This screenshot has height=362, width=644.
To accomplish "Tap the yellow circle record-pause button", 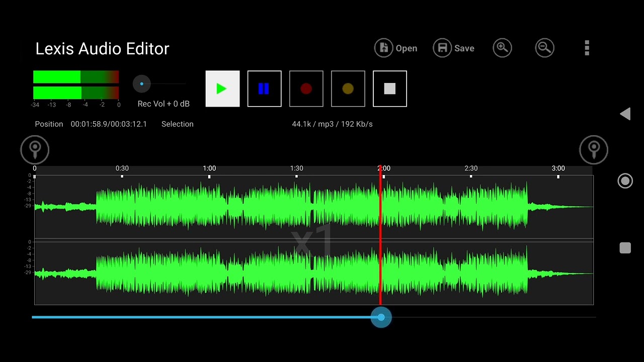I will 348,88.
